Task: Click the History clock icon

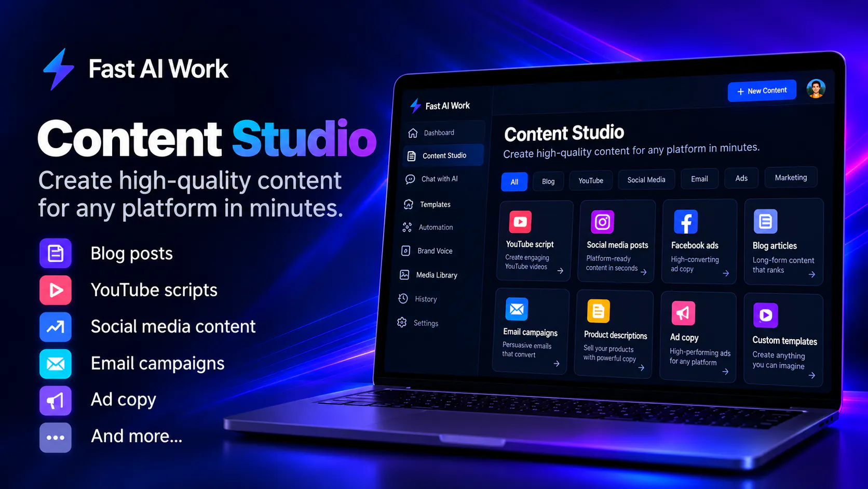Action: [403, 299]
